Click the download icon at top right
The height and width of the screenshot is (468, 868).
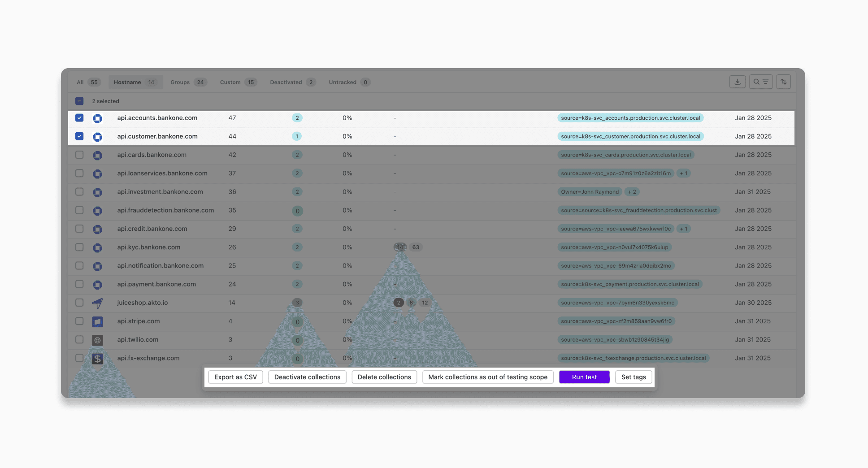click(737, 82)
